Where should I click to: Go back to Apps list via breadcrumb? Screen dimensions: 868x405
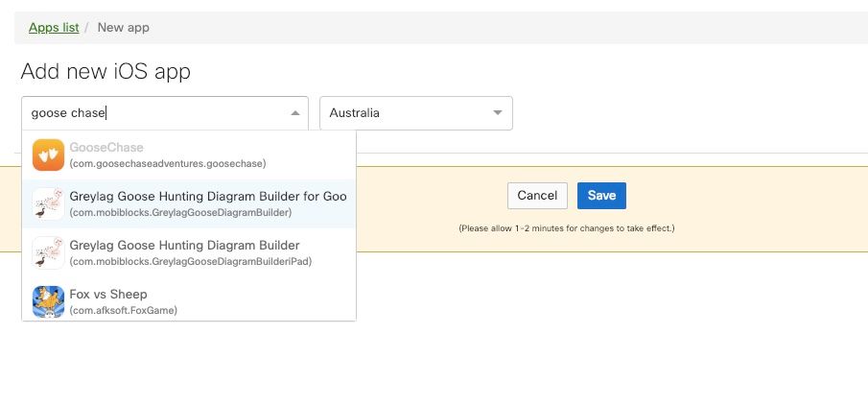(x=54, y=27)
